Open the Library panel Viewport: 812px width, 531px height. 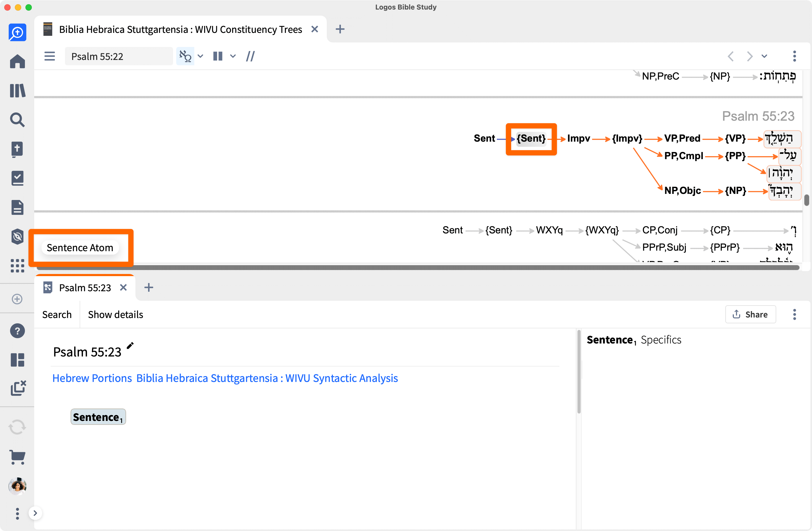[x=17, y=90]
